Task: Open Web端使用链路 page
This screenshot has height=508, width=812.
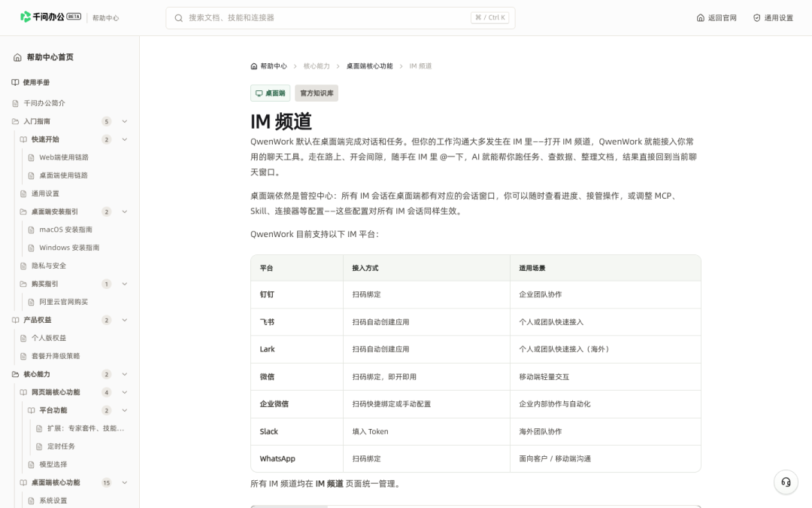Action: [64, 157]
